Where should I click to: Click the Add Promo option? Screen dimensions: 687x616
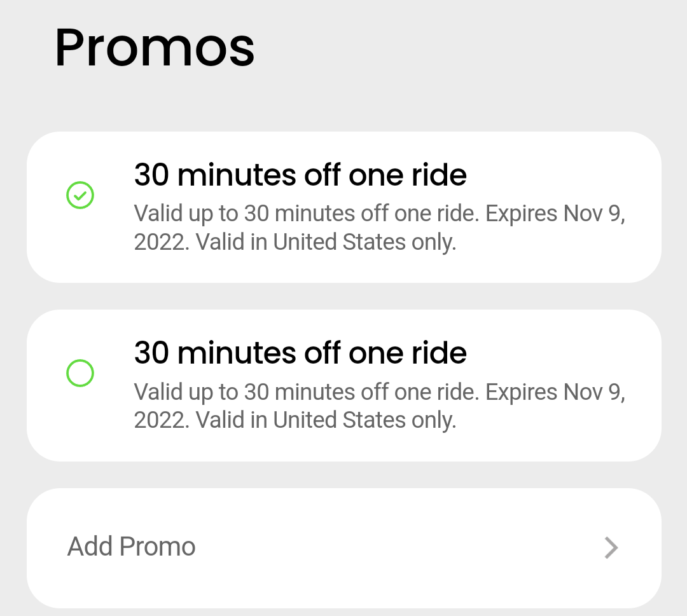point(131,546)
